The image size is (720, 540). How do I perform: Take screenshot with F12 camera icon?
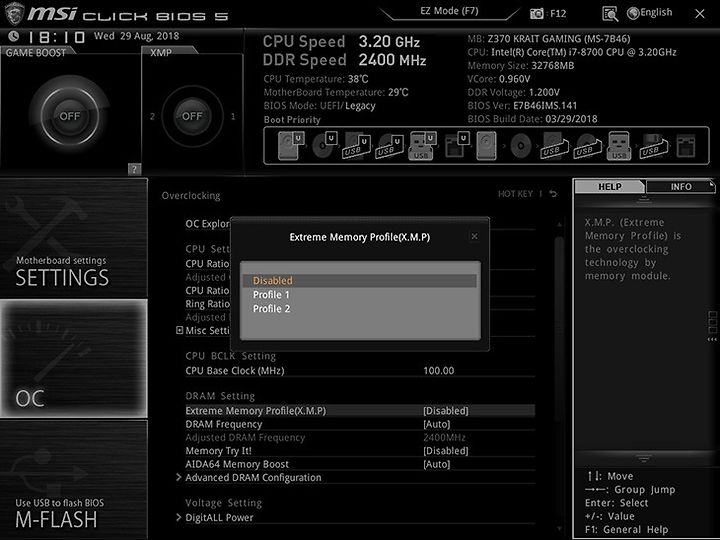(536, 14)
